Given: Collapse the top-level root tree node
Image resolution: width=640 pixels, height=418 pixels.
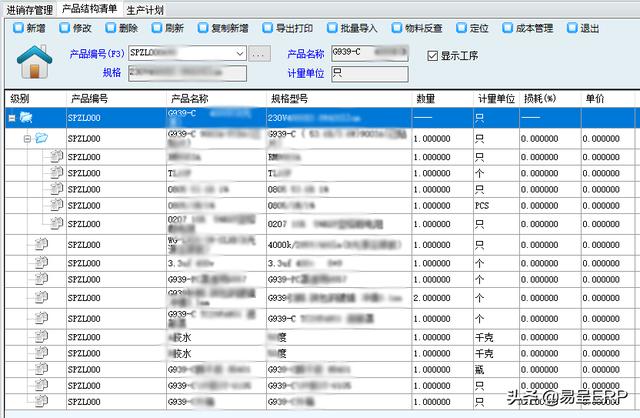Looking at the screenshot, I should coord(12,118).
